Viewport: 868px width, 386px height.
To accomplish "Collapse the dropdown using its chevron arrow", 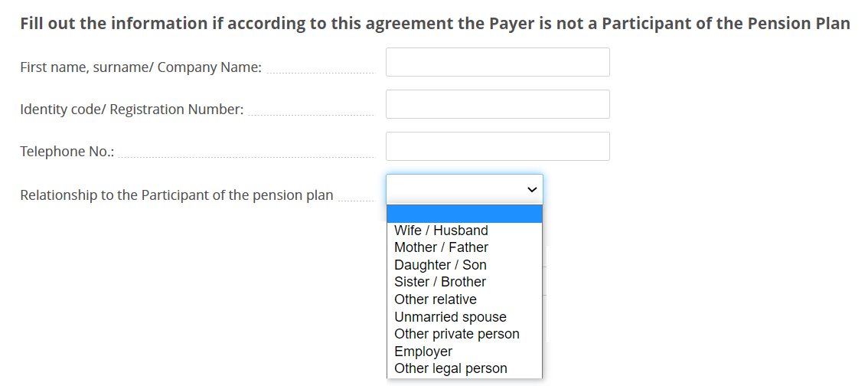I will point(532,189).
